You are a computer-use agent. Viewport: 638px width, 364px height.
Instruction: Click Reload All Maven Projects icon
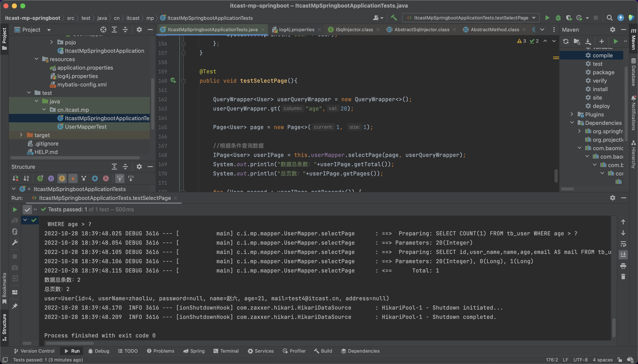point(566,41)
